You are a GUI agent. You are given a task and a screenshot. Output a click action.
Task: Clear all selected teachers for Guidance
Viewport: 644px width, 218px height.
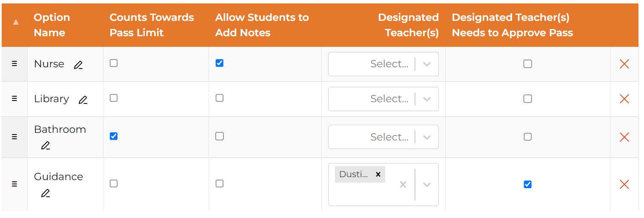403,184
